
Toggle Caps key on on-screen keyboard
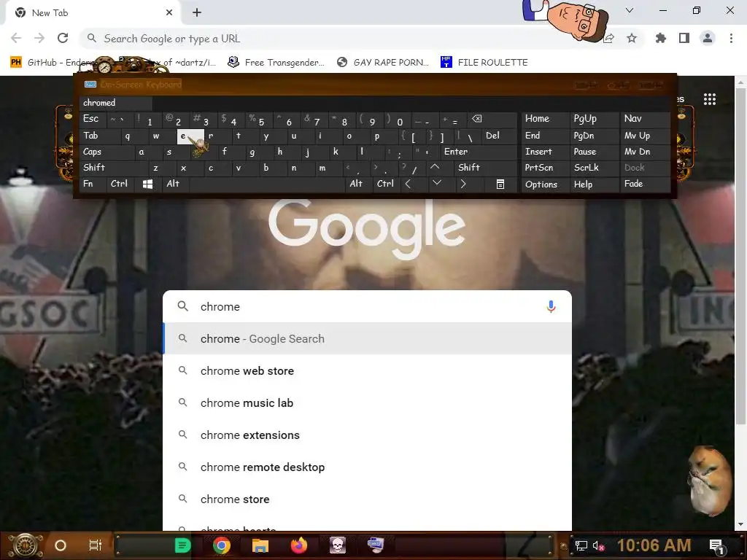coord(107,152)
